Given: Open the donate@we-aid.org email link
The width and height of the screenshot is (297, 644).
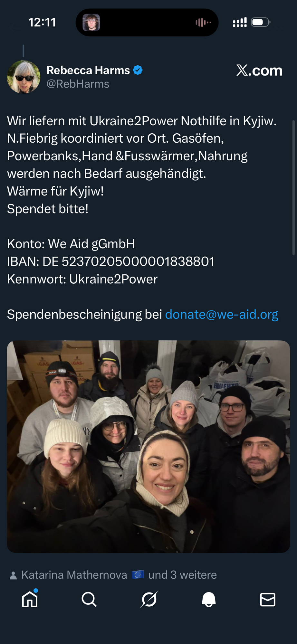Looking at the screenshot, I should click(x=222, y=314).
